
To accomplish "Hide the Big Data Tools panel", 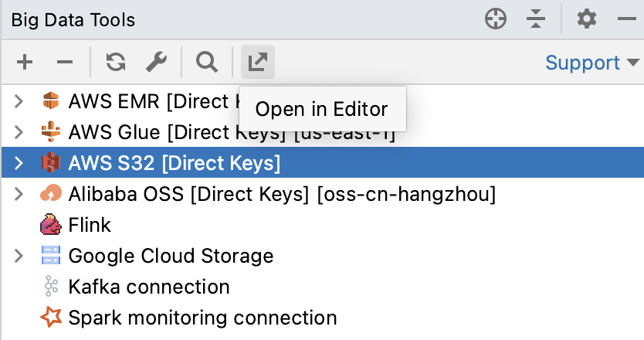I will pyautogui.click(x=626, y=19).
